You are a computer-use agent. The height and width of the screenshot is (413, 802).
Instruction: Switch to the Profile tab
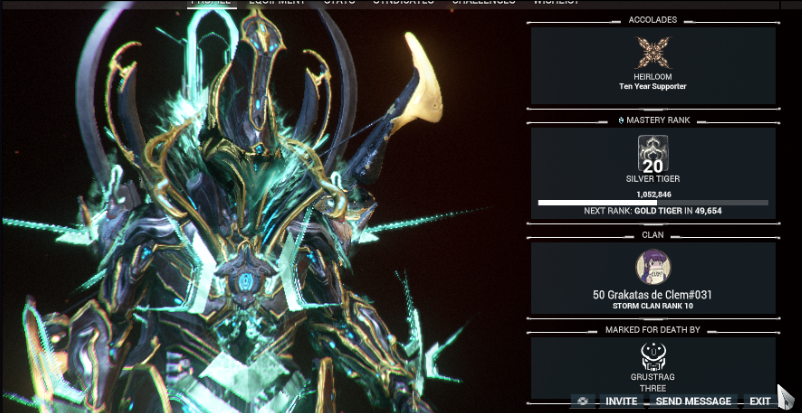[211, 3]
